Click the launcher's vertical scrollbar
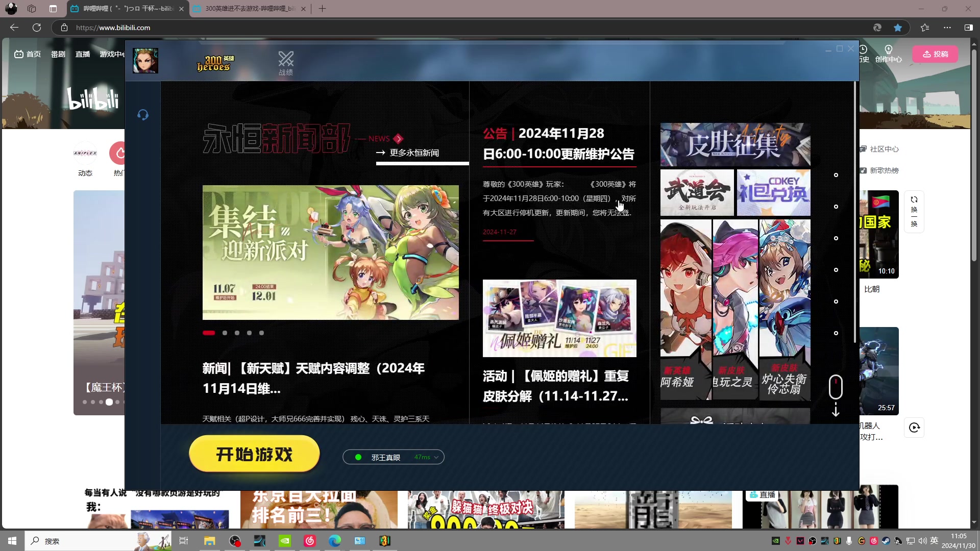Image resolution: width=980 pixels, height=551 pixels. (855, 212)
